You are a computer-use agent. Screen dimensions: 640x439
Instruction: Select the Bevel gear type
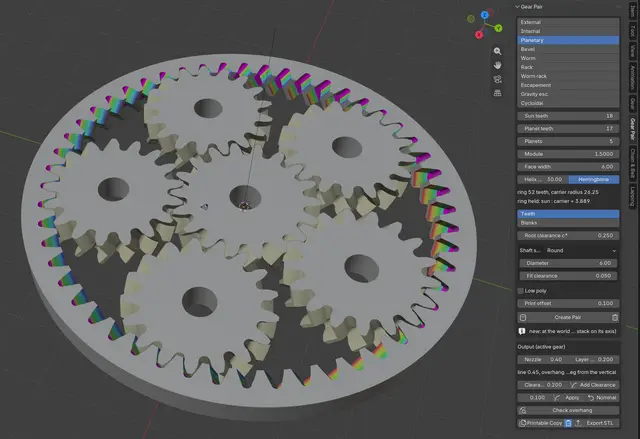tap(568, 49)
